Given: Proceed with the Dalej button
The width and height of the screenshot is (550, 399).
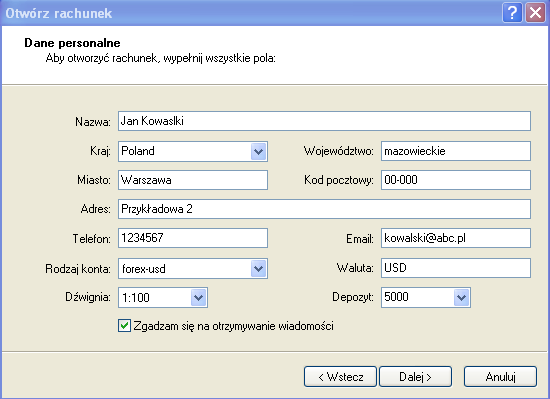Looking at the screenshot, I should point(415,377).
